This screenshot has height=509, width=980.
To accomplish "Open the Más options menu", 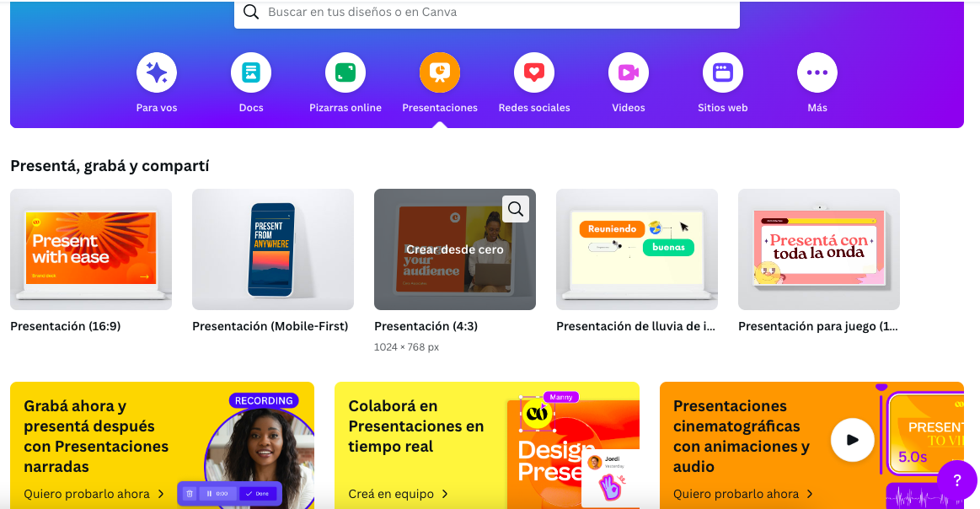I will point(817,72).
